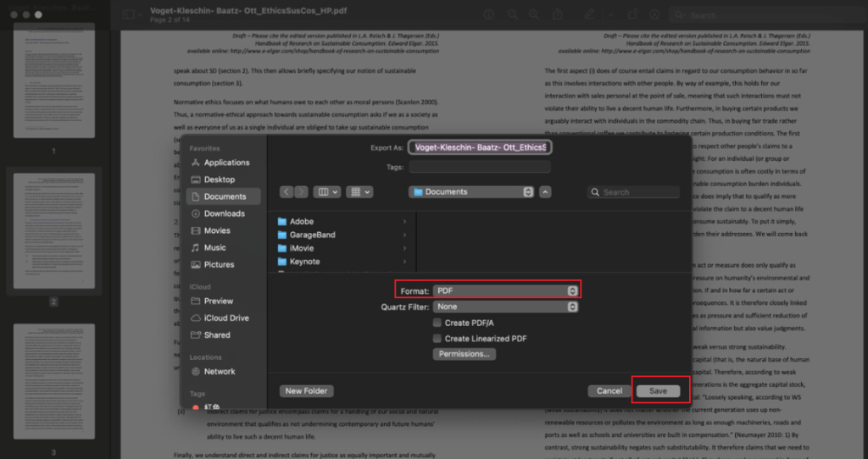
Task: Select the Adobe folder in the list
Action: (x=302, y=221)
